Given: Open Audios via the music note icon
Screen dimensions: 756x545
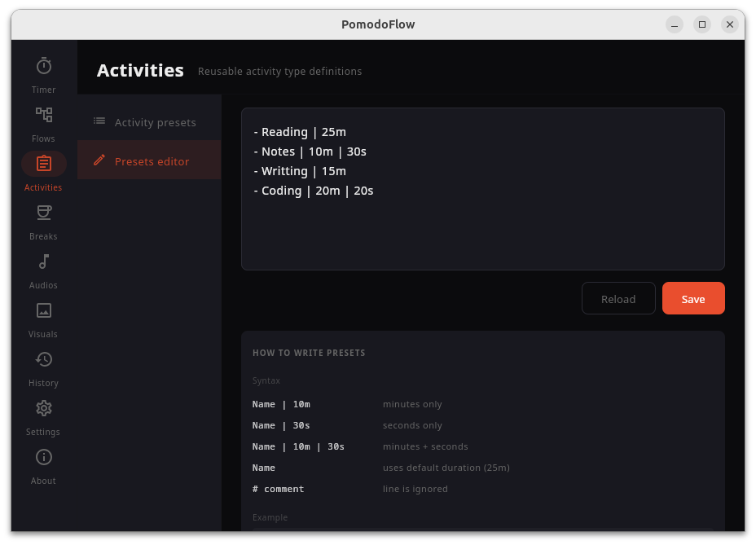Looking at the screenshot, I should point(43,262).
